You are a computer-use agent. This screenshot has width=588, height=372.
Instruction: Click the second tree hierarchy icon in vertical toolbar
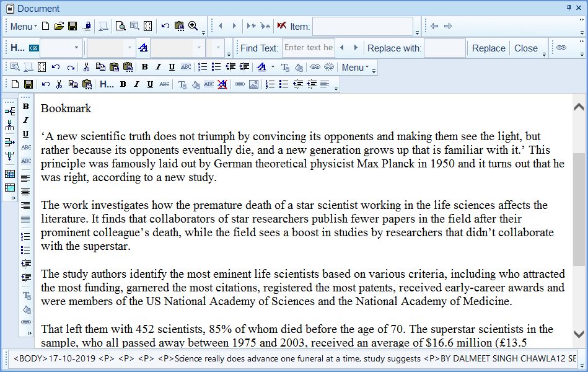[x=10, y=125]
